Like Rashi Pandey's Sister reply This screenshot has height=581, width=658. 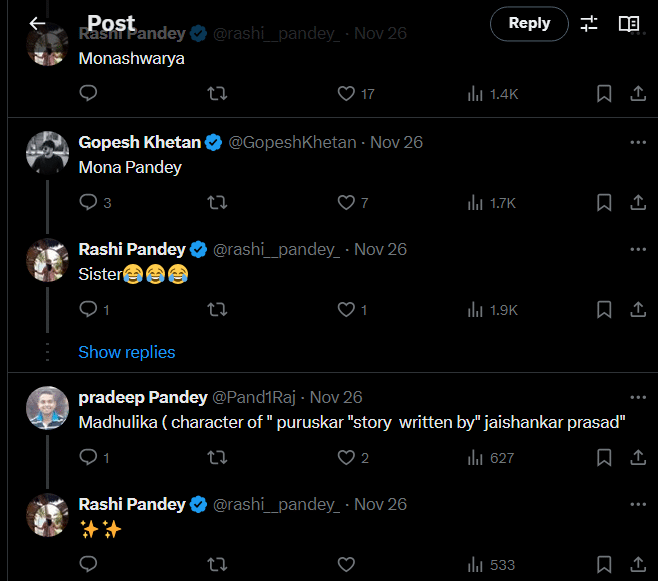[347, 310]
